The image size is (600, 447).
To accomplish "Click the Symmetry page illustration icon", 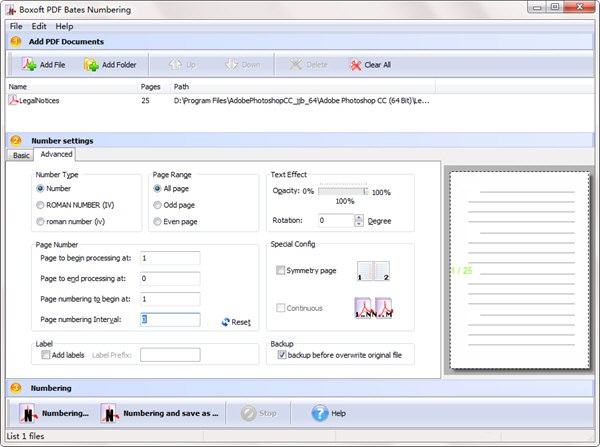I will pos(373,271).
